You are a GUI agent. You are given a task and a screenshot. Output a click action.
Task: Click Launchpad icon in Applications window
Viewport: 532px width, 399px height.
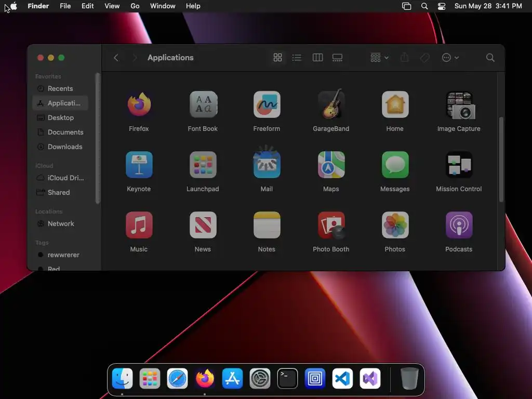[203, 165]
